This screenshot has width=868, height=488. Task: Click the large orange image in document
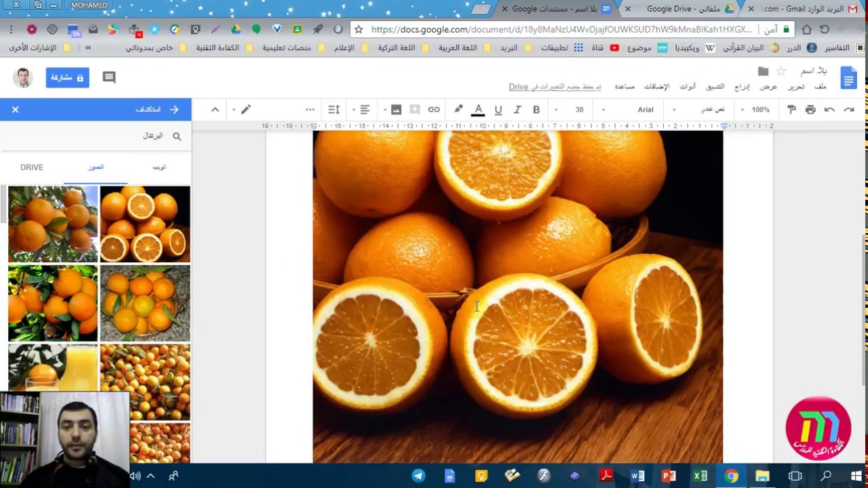coord(517,297)
